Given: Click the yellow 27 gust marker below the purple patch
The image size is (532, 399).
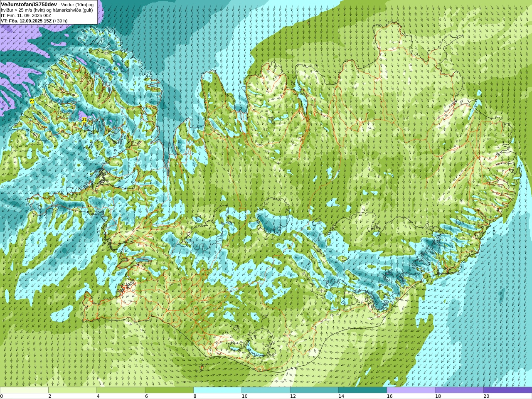Looking at the screenshot, I should (84, 120).
